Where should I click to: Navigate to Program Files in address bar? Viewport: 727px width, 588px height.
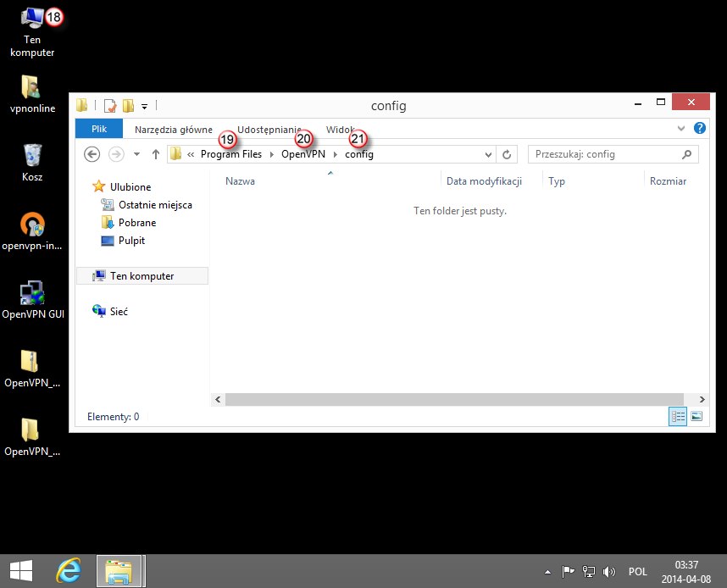tap(231, 154)
